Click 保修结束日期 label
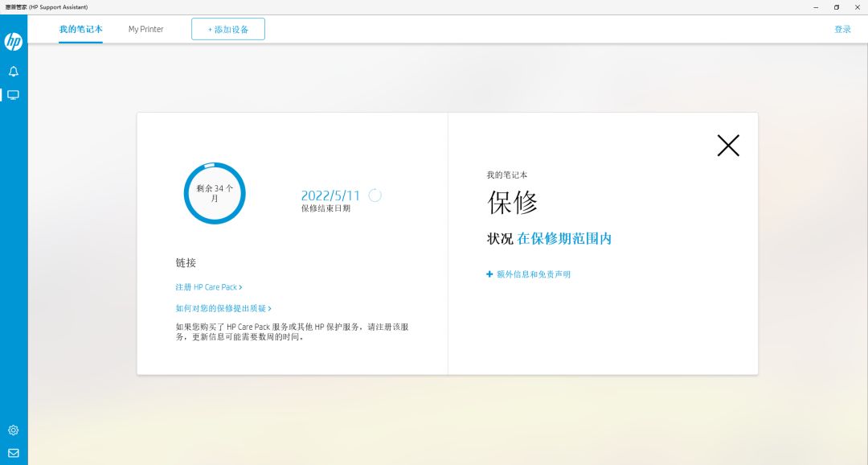868x465 pixels. (325, 208)
